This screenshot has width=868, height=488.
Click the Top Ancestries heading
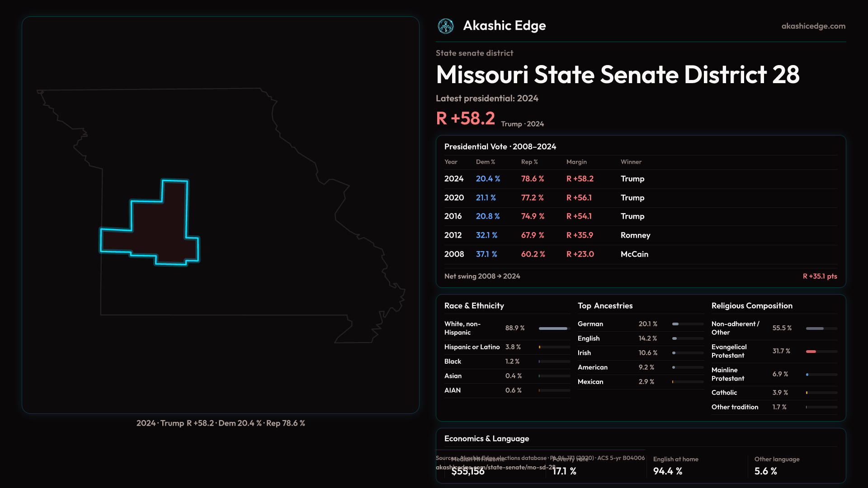tap(605, 306)
